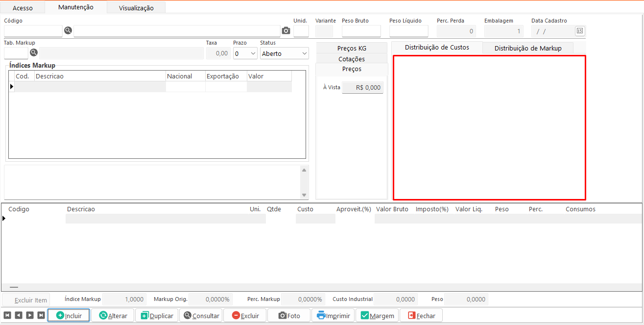Click the camera icon next to description field
Screen dimensions: 644x325
(x=286, y=31)
